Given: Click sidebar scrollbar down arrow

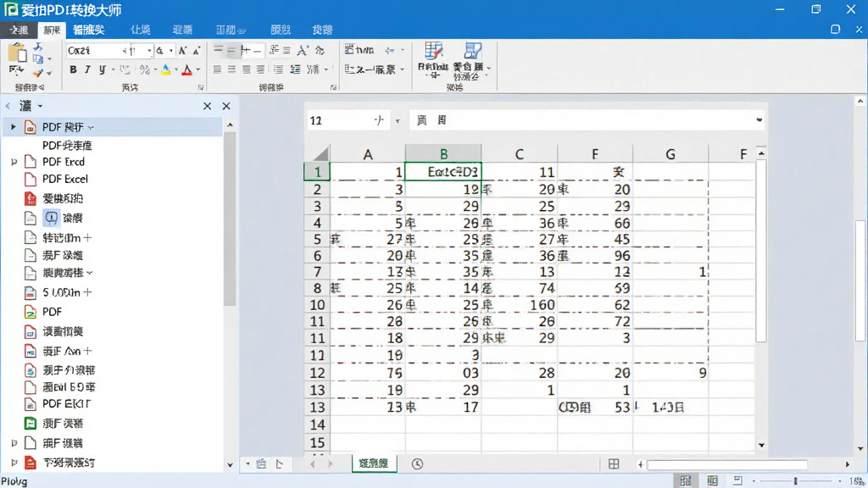Looking at the screenshot, I should [x=231, y=465].
